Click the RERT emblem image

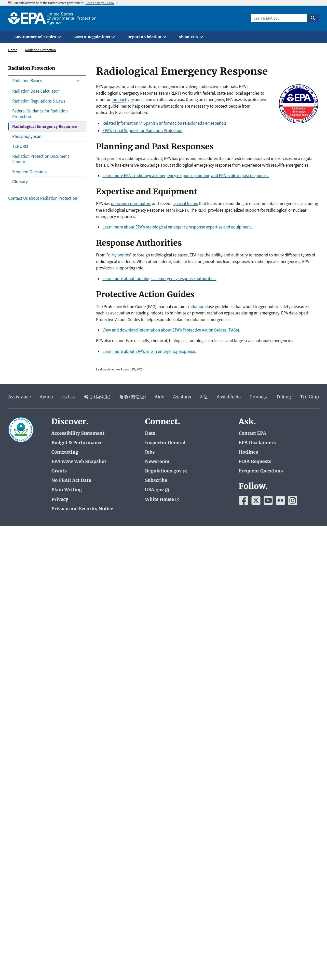click(298, 104)
